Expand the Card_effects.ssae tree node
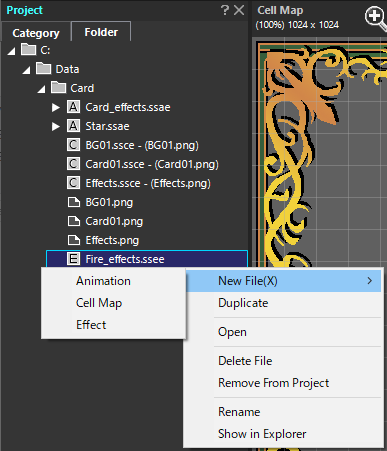 pyautogui.click(x=56, y=107)
